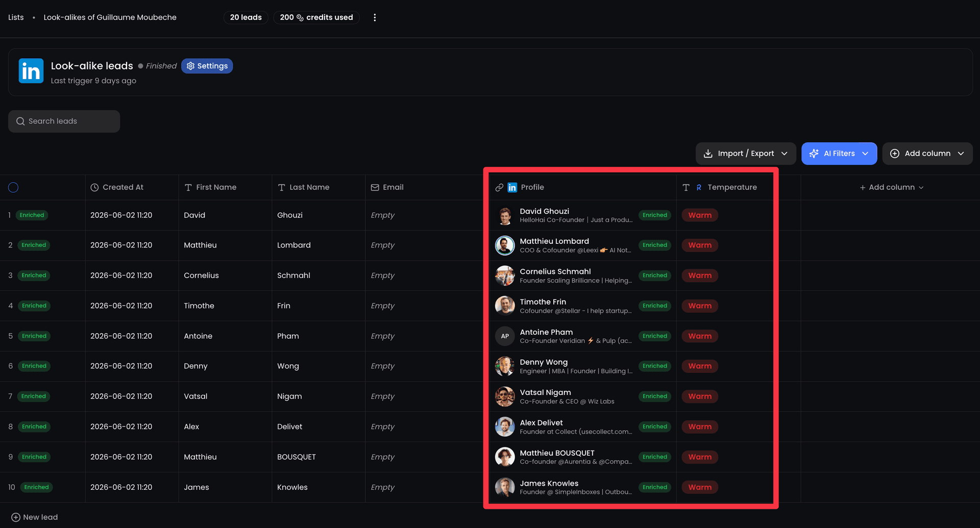Viewport: 980px width, 528px height.
Task: Toggle the select-all leads circle checkbox
Action: 13,187
